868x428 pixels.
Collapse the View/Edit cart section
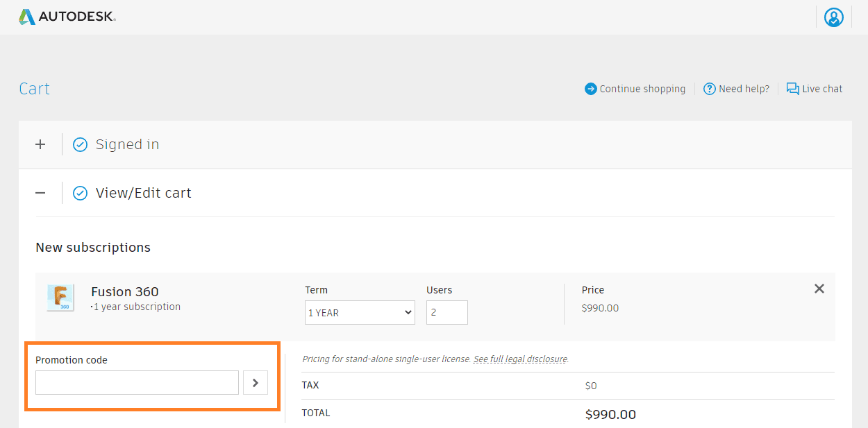click(40, 193)
